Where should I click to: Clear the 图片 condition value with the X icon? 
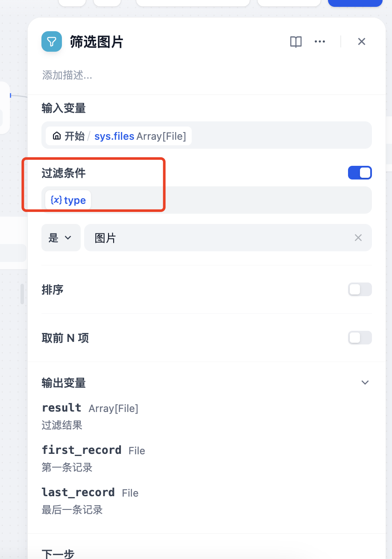(x=358, y=238)
